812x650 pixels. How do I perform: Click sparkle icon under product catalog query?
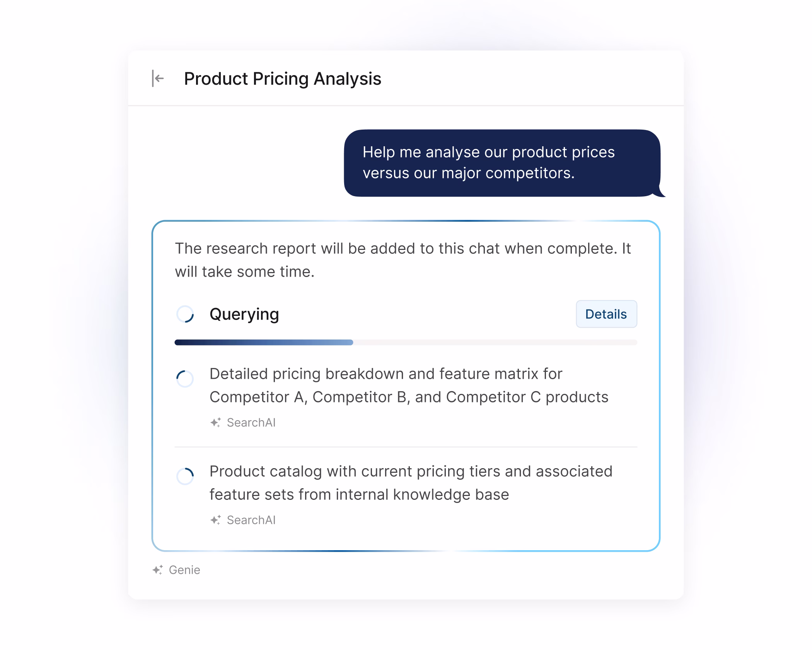215,520
